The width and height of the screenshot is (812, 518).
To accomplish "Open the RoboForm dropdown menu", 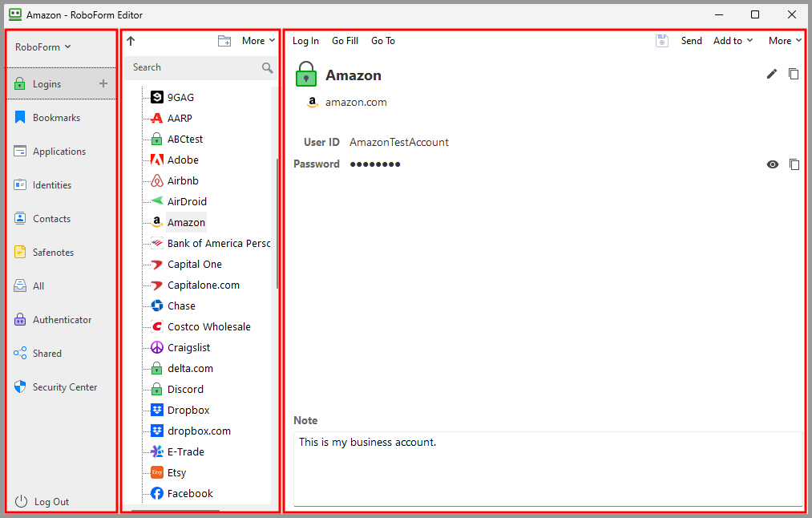I will [43, 47].
